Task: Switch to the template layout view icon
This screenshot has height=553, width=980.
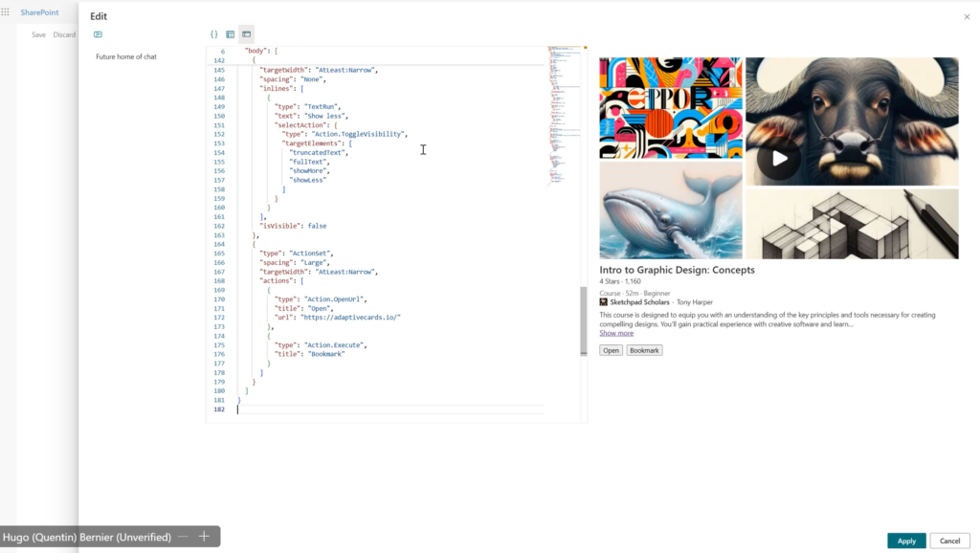Action: (230, 34)
